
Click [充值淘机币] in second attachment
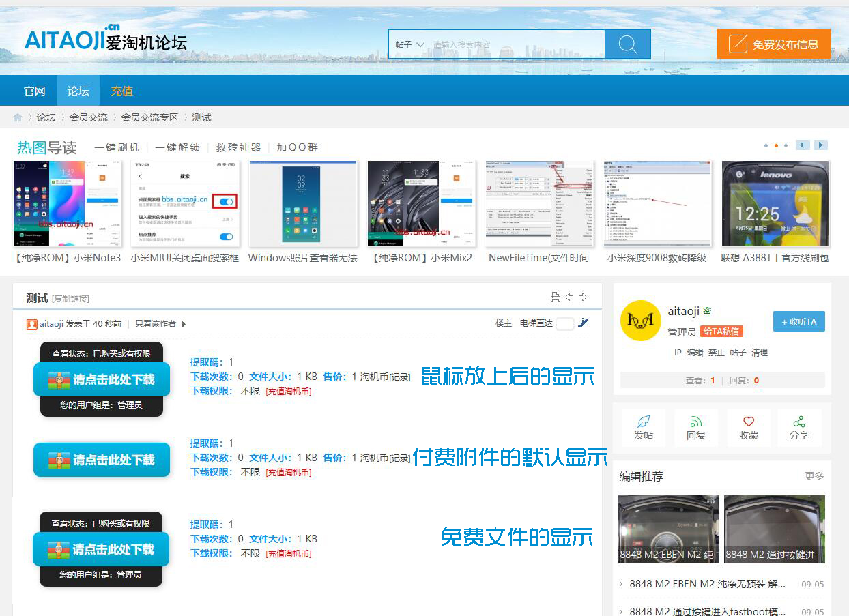coord(289,472)
